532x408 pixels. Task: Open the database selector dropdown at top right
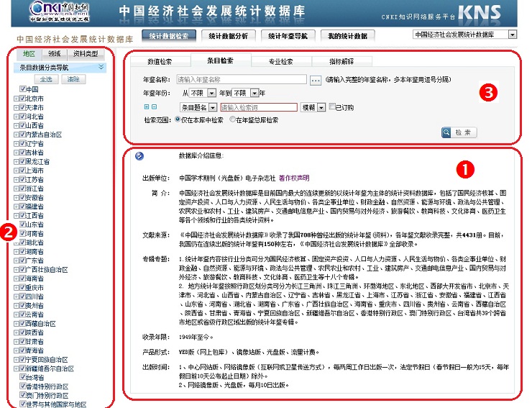pos(512,35)
